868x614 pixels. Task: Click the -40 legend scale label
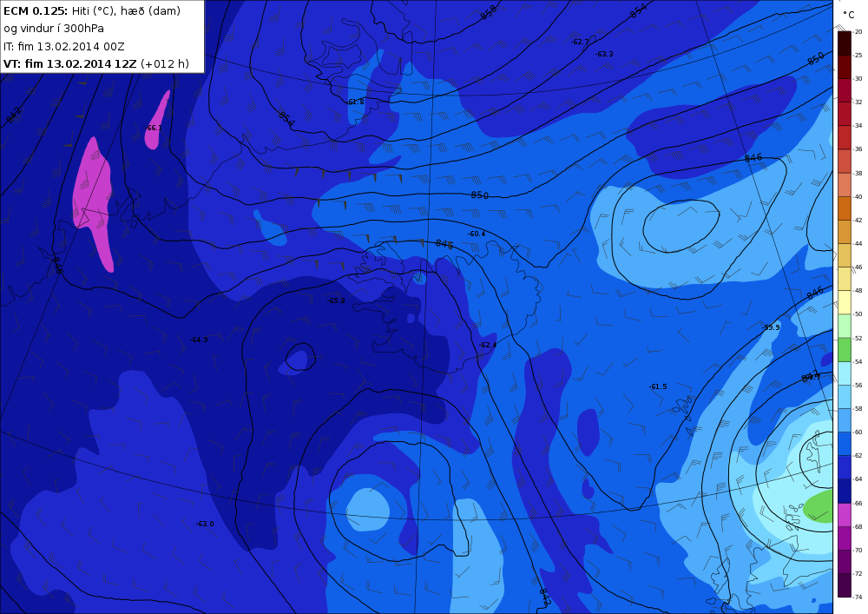point(858,196)
